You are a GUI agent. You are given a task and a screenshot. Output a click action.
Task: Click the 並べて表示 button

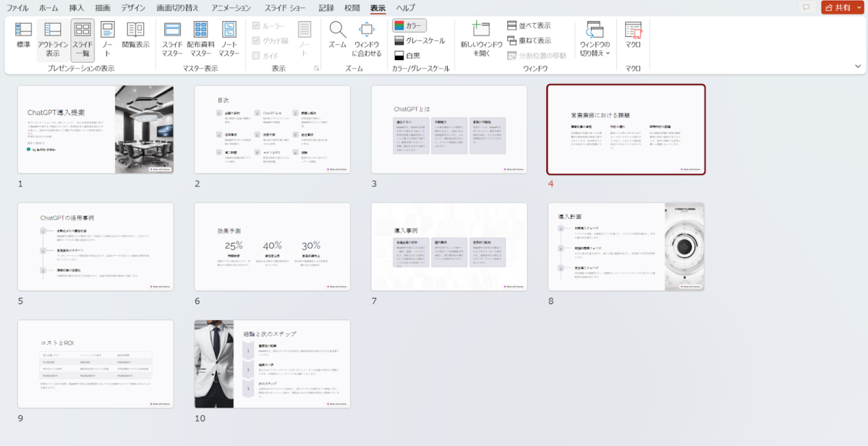coord(529,25)
